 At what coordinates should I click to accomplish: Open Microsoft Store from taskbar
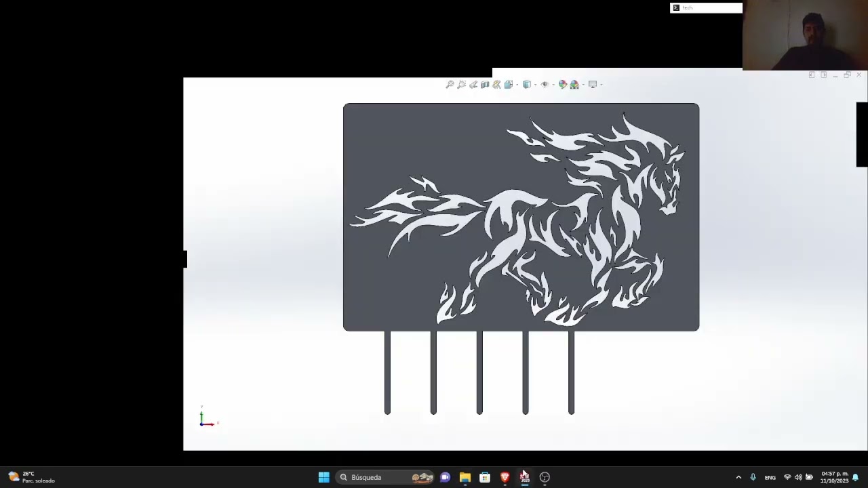click(485, 477)
